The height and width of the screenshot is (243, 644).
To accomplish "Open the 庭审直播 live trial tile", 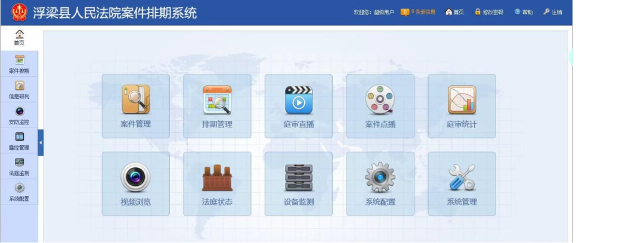I will pos(299,106).
